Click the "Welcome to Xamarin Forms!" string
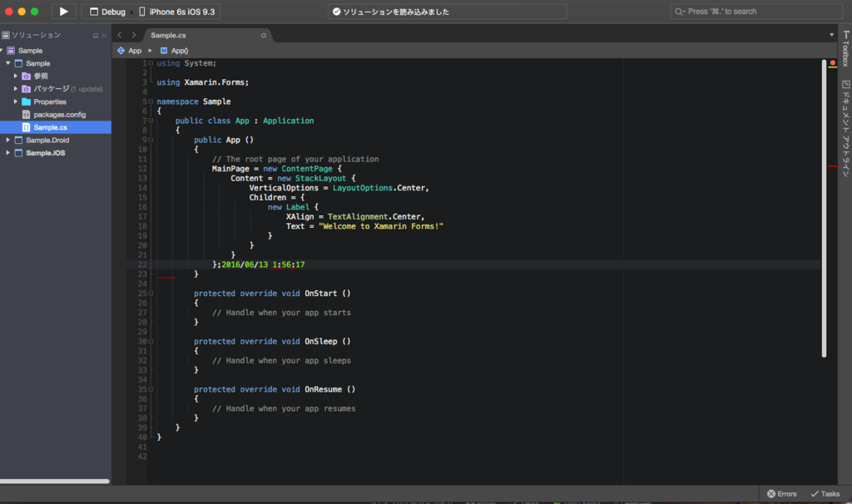Viewport: 852px width, 504px height. click(x=381, y=226)
